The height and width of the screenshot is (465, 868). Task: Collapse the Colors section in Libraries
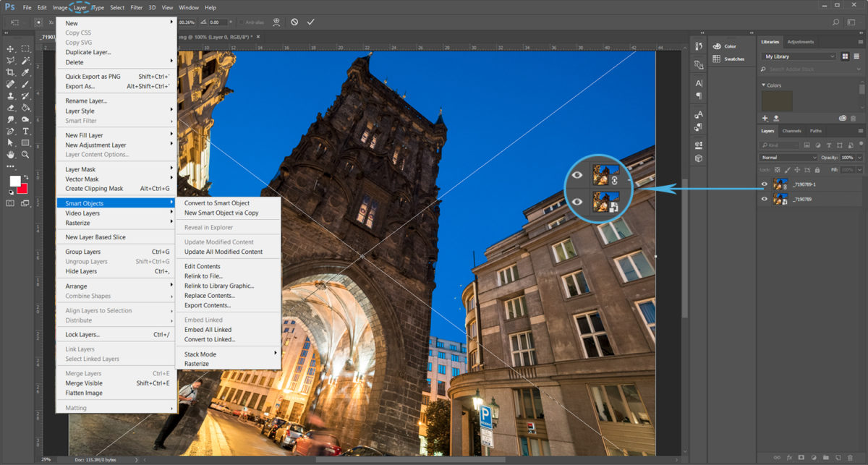point(764,85)
